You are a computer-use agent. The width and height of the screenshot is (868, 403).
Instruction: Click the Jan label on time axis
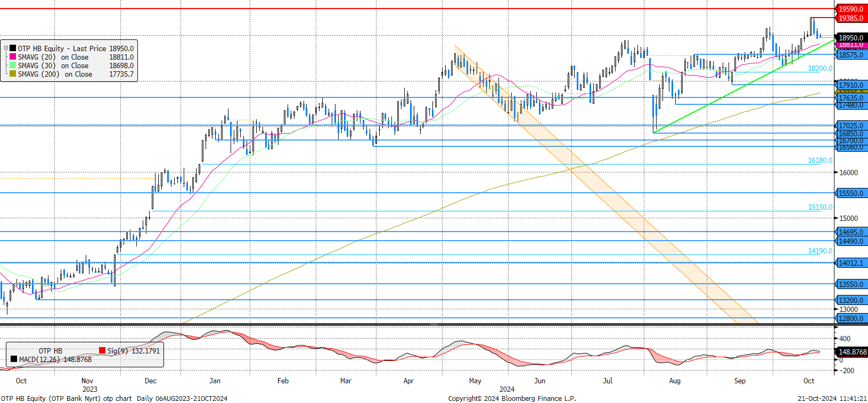tap(215, 381)
